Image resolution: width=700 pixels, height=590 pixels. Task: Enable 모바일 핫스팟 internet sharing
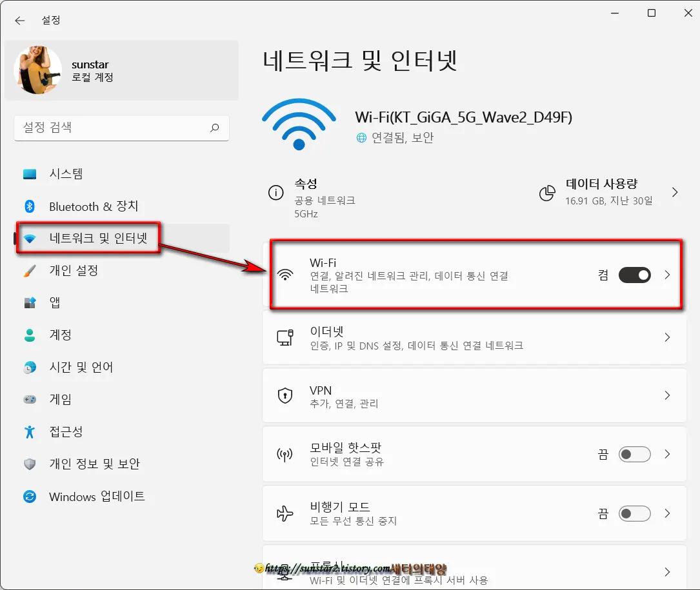(x=634, y=454)
